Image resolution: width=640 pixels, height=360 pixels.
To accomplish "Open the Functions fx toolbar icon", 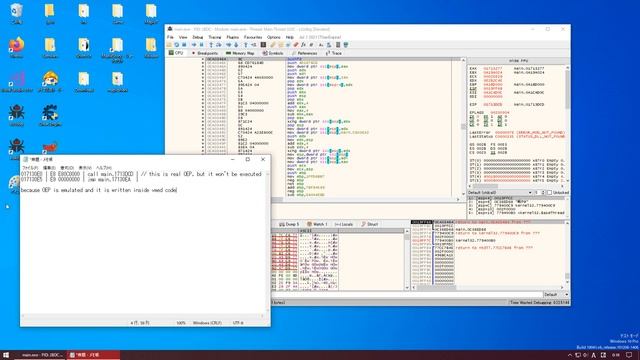I will pos(303,45).
